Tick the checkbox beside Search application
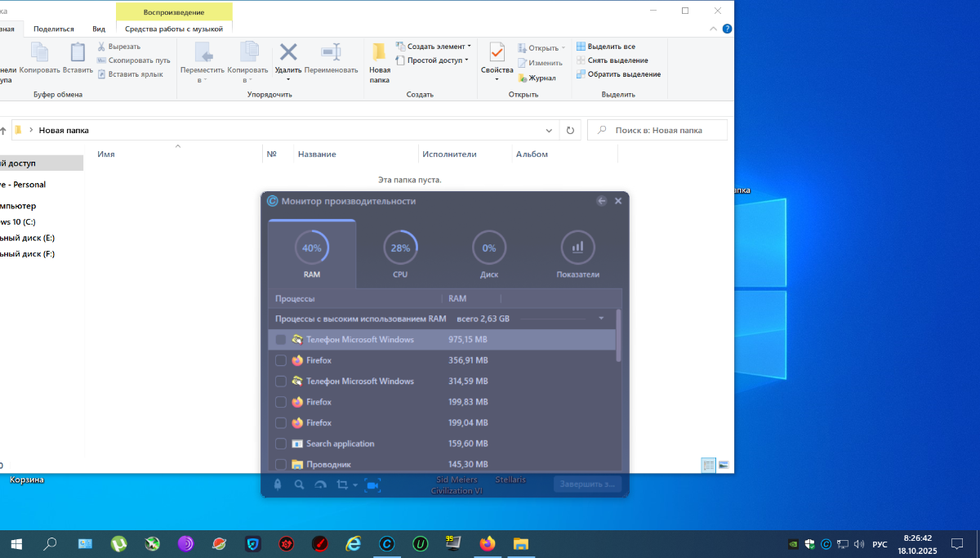This screenshot has height=558, width=980. [x=281, y=444]
